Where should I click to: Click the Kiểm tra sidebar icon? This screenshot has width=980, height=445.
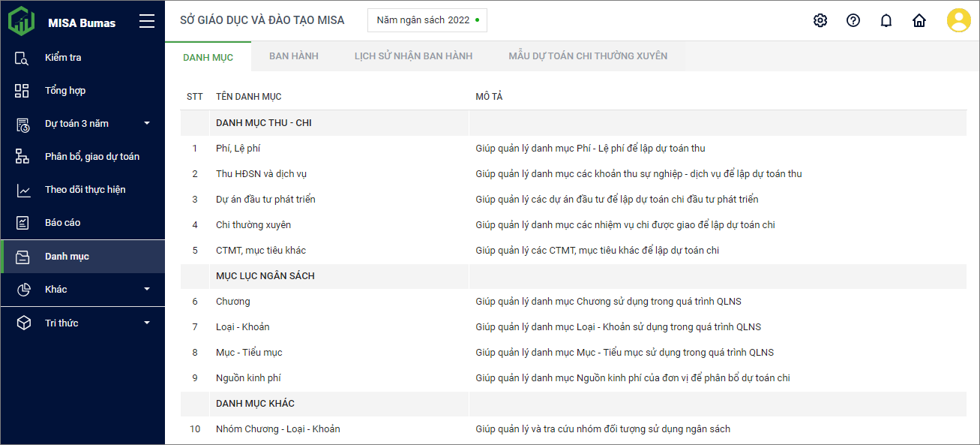pos(22,58)
